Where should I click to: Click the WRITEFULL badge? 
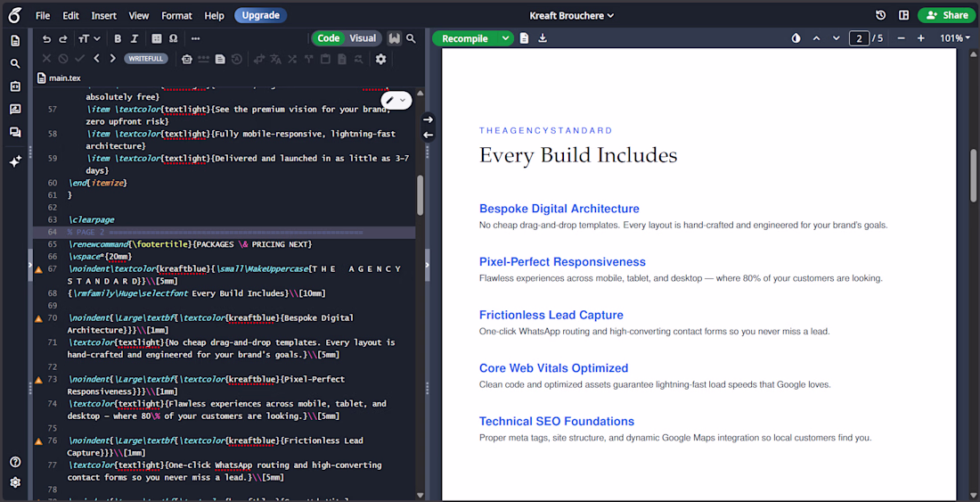pos(146,59)
